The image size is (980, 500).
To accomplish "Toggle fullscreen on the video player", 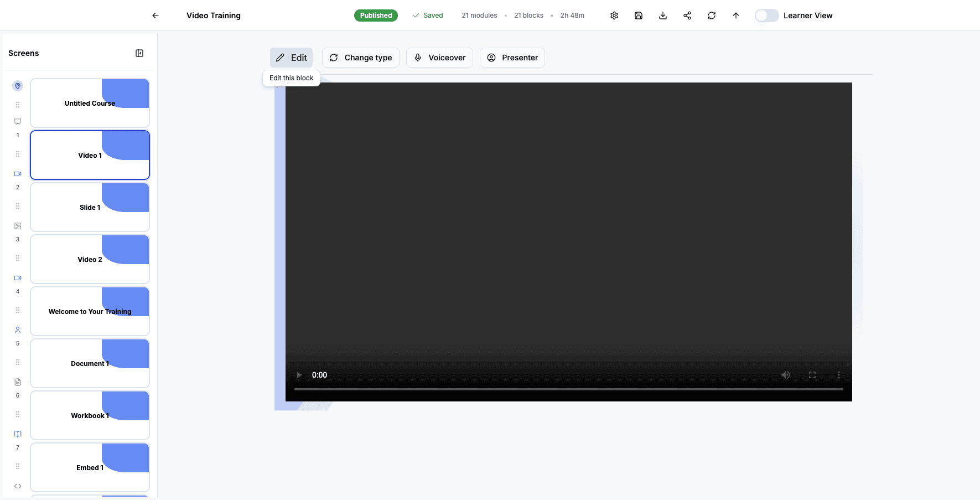I will click(x=812, y=375).
